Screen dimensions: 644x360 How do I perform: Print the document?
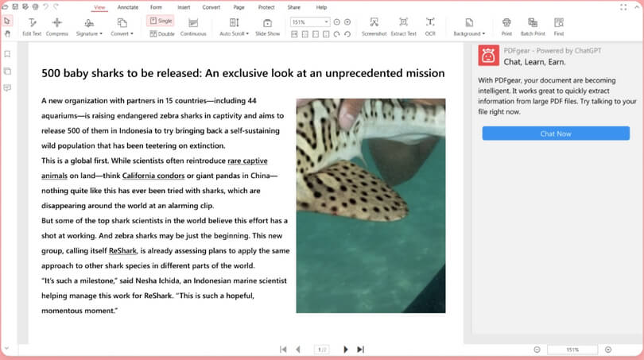(506, 27)
